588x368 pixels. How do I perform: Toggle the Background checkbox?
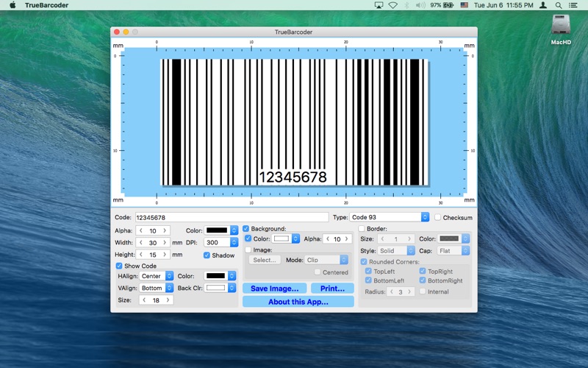tap(246, 229)
